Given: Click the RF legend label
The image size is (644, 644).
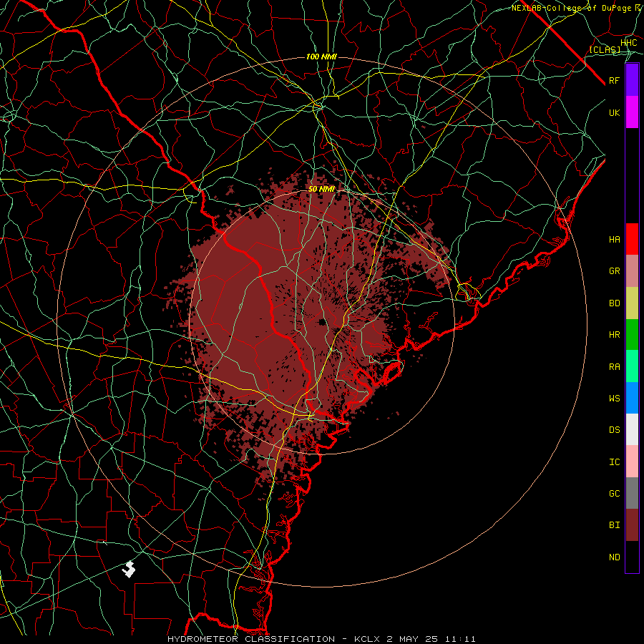Looking at the screenshot, I should (615, 80).
